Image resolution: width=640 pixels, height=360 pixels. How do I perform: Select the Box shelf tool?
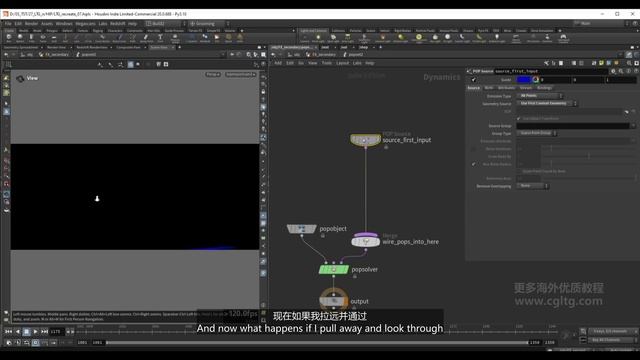click(x=9, y=38)
